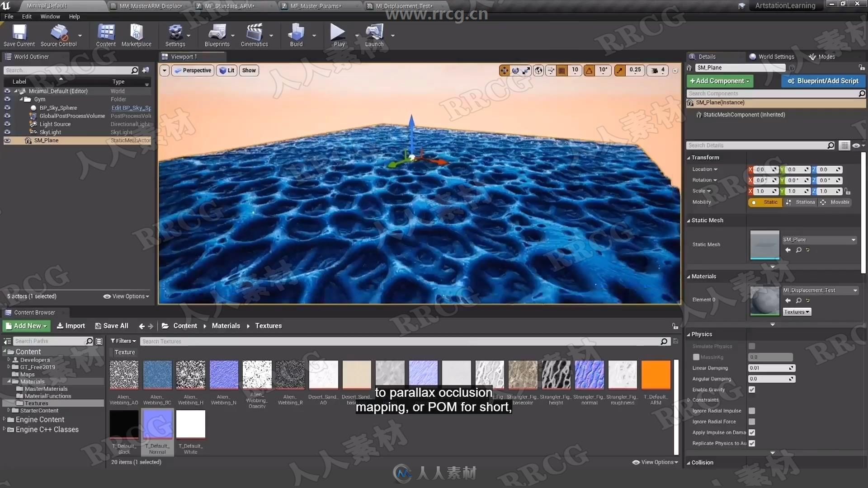Viewport: 868px width, 488px height.
Task: Open the Lit view mode menu
Action: (227, 70)
